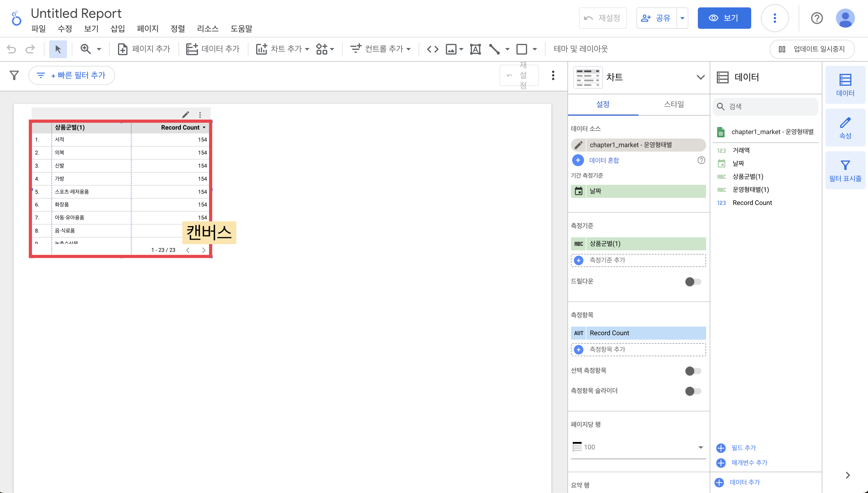Open the 페이지당 행 dropdown
The width and height of the screenshot is (868, 493).
638,447
